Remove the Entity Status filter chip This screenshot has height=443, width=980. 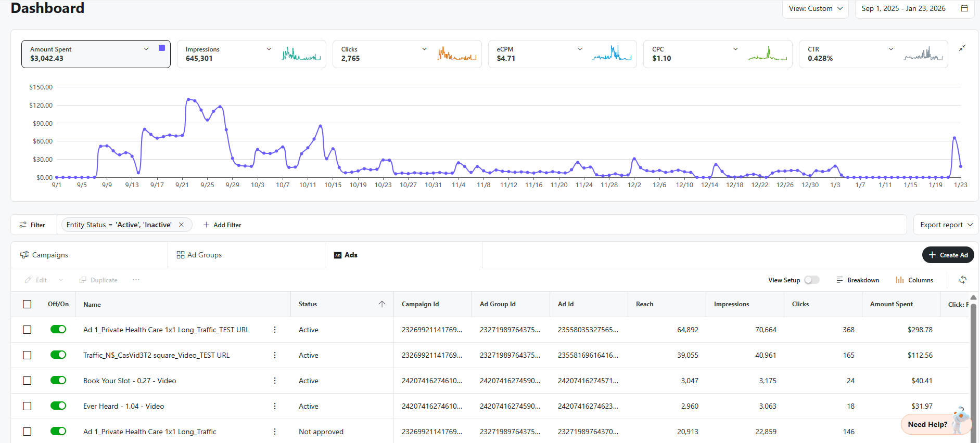pos(181,225)
